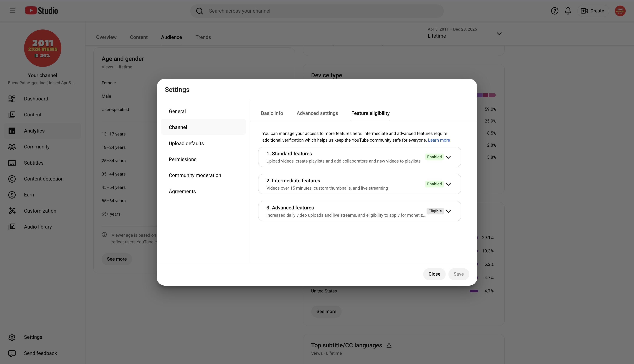634x364 pixels.
Task: Switch to the Basic info tab
Action: point(272,113)
